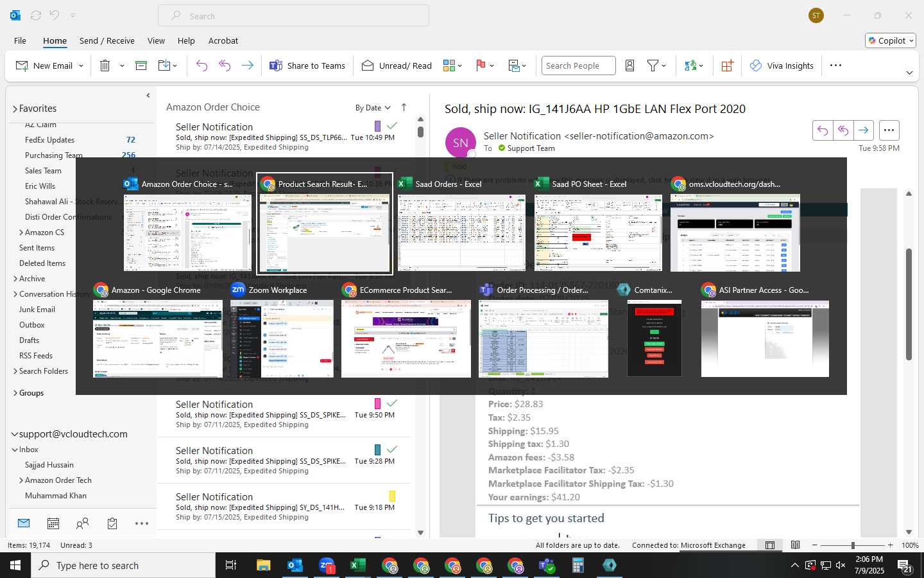The image size is (924, 578).
Task: Click the Follow Up flag icon
Action: coord(481,66)
